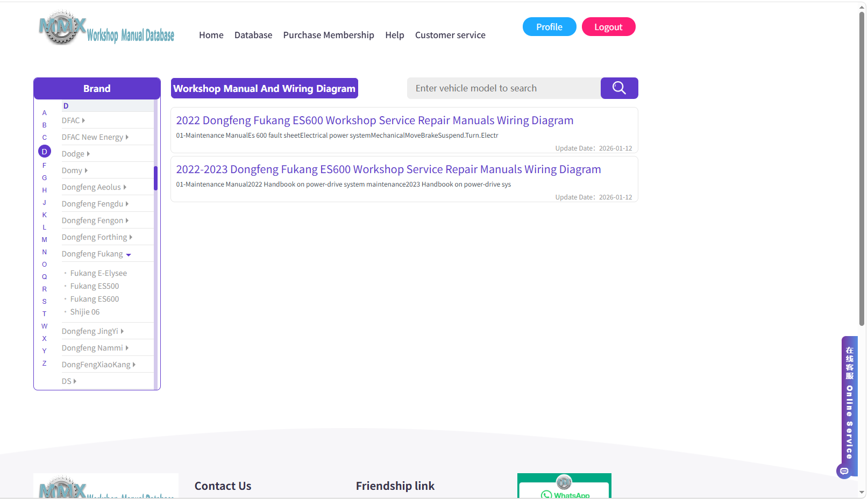The height and width of the screenshot is (499, 868).
Task: Open Customer service page
Action: pos(450,35)
